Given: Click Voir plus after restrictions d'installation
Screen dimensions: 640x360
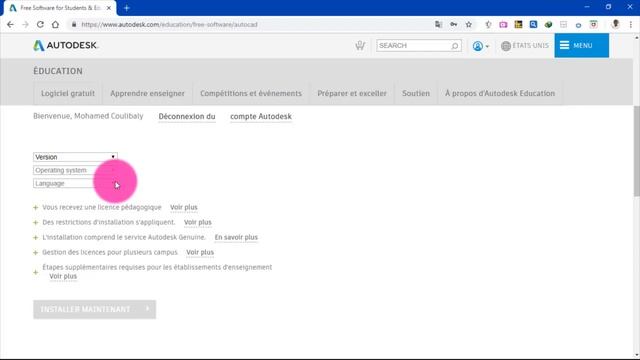Looking at the screenshot, I should click(x=198, y=222).
